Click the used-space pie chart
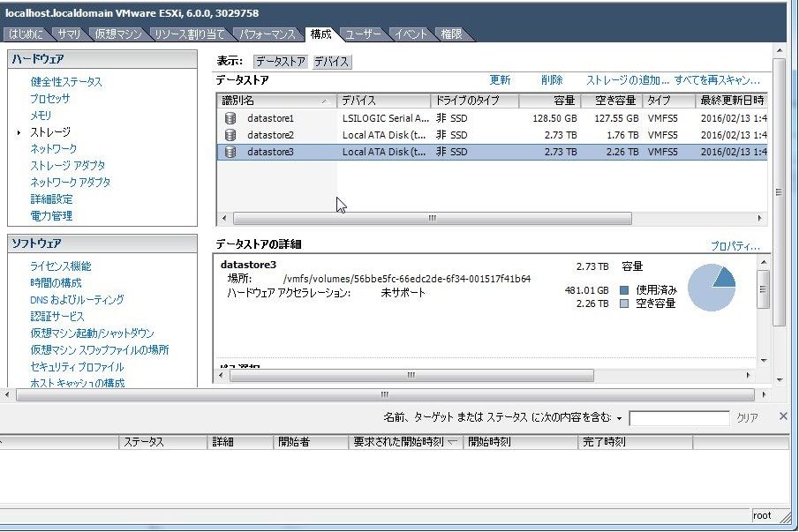 click(x=712, y=288)
